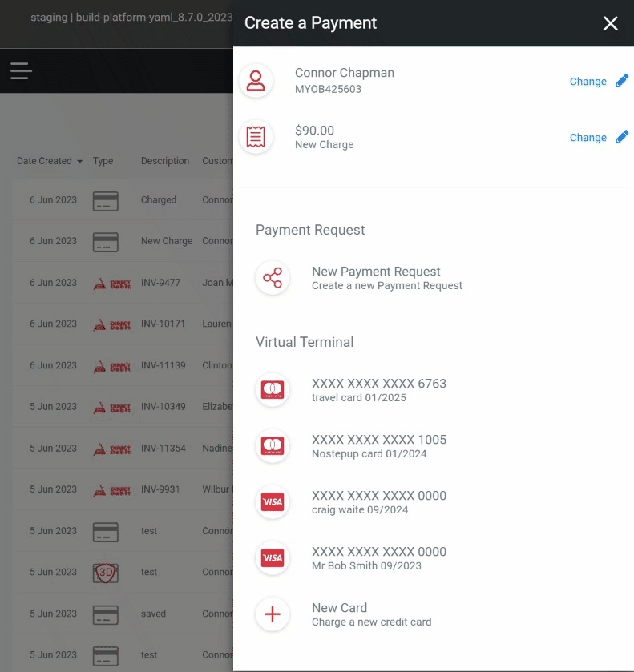Click the Change link for Connor Chapman
634x672 pixels.
(x=588, y=82)
